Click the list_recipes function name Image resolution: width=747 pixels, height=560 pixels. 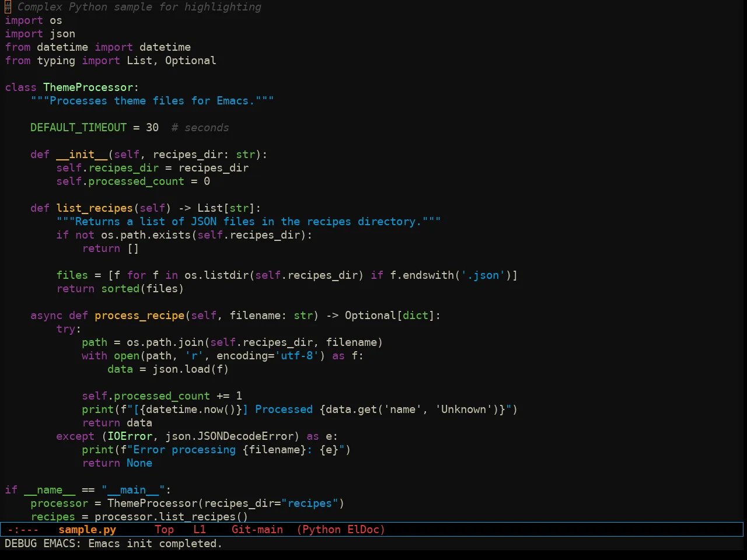pyautogui.click(x=95, y=208)
